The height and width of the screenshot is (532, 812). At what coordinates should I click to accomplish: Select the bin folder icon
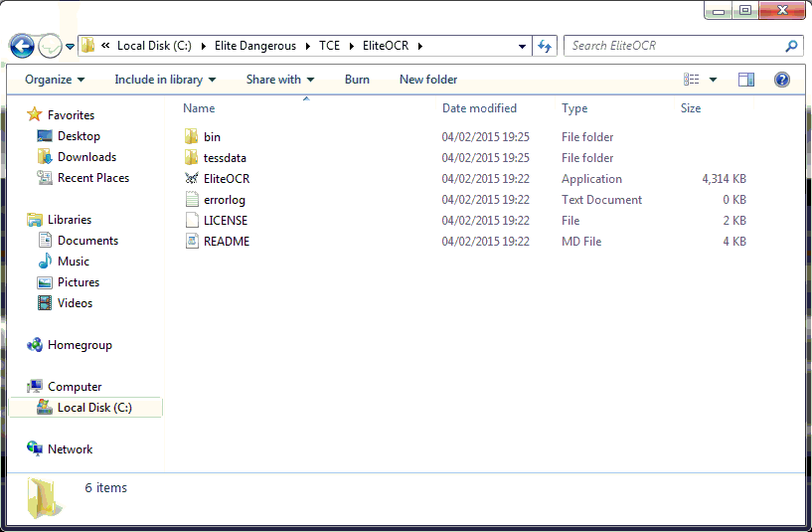(191, 137)
